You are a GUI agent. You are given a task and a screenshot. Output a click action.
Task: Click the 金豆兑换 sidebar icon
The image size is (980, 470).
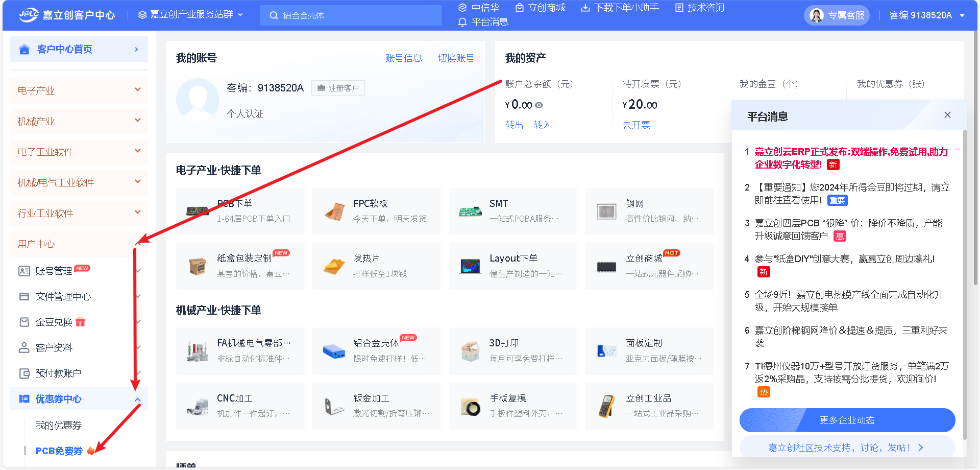coord(24,322)
